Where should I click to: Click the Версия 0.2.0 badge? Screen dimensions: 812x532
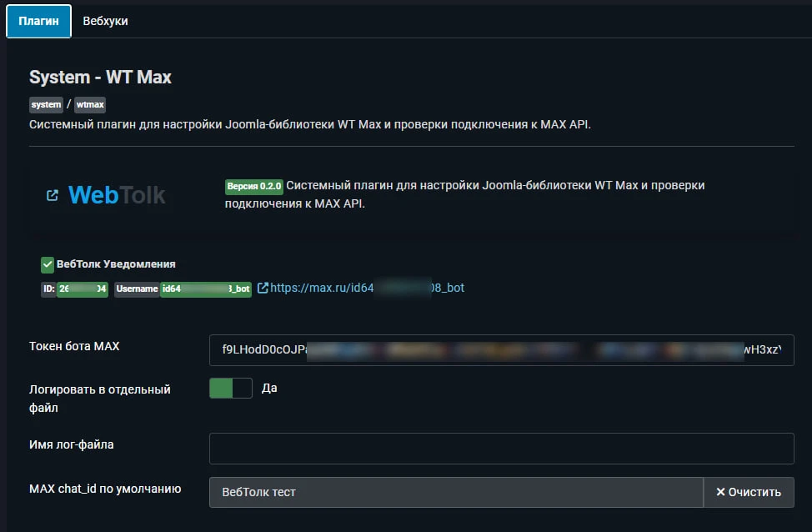coord(253,187)
